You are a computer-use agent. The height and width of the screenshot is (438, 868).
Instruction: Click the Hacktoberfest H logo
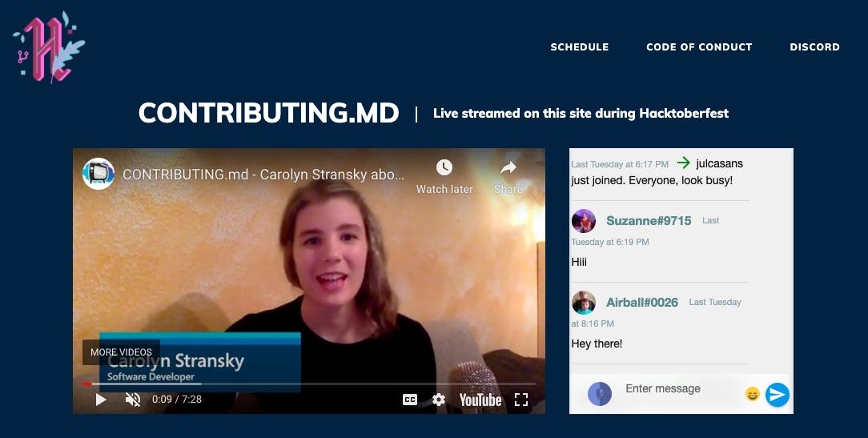click(49, 47)
